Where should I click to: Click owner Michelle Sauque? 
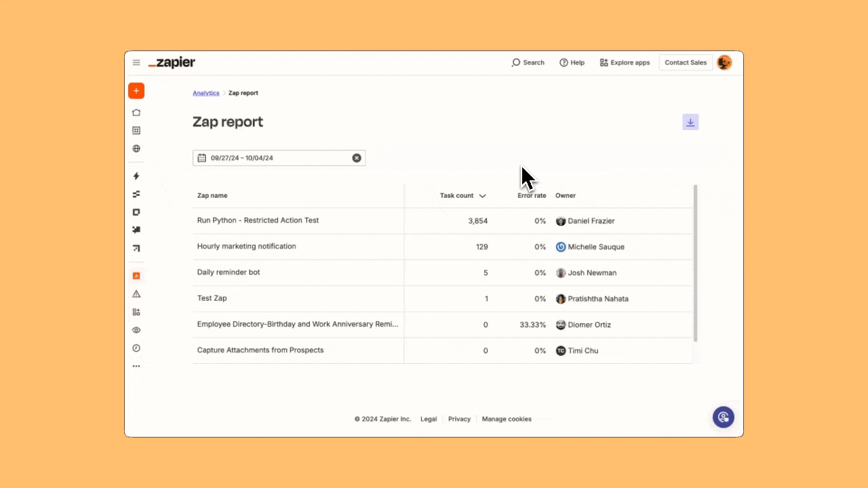[590, 247]
